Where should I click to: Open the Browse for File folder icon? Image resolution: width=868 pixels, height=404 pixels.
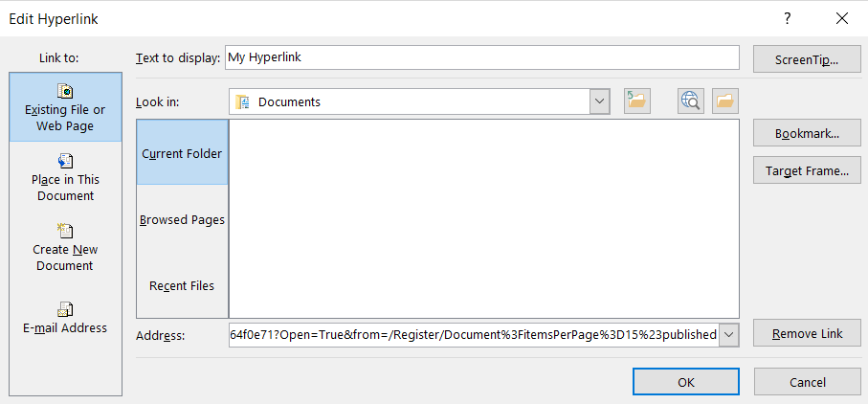coord(724,101)
